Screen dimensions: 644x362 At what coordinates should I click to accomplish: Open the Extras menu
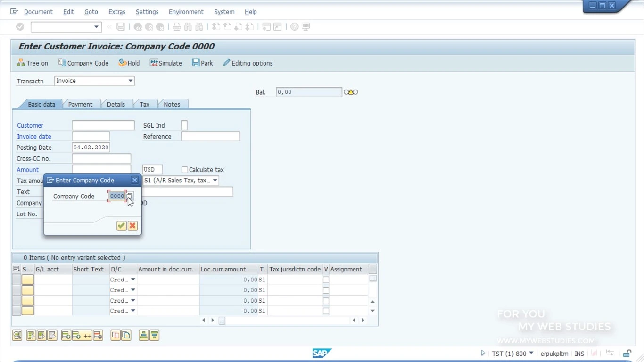pos(117,12)
